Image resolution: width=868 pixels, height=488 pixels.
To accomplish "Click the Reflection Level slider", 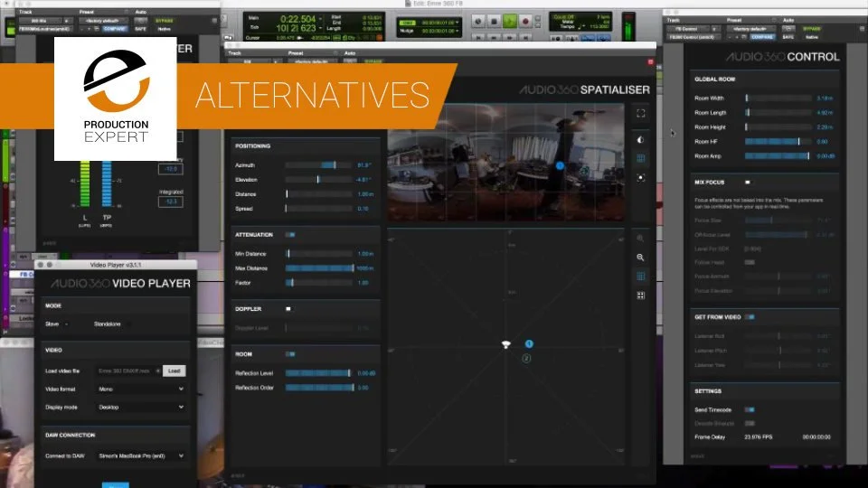I will pos(319,373).
